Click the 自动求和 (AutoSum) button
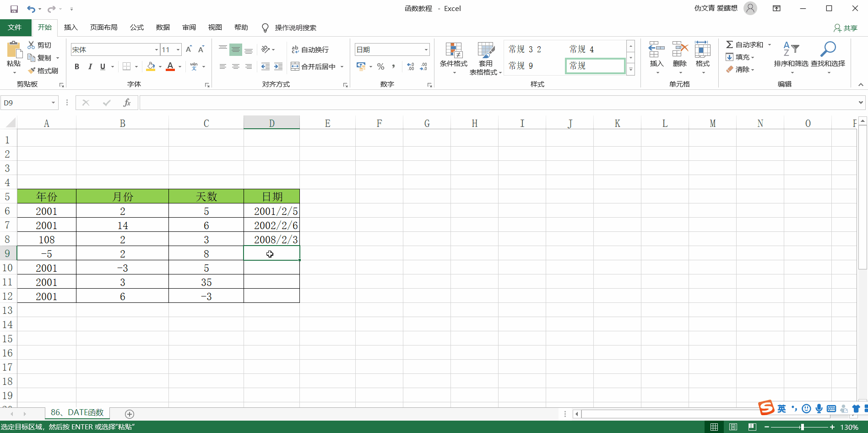The width and height of the screenshot is (868, 433). pyautogui.click(x=745, y=44)
